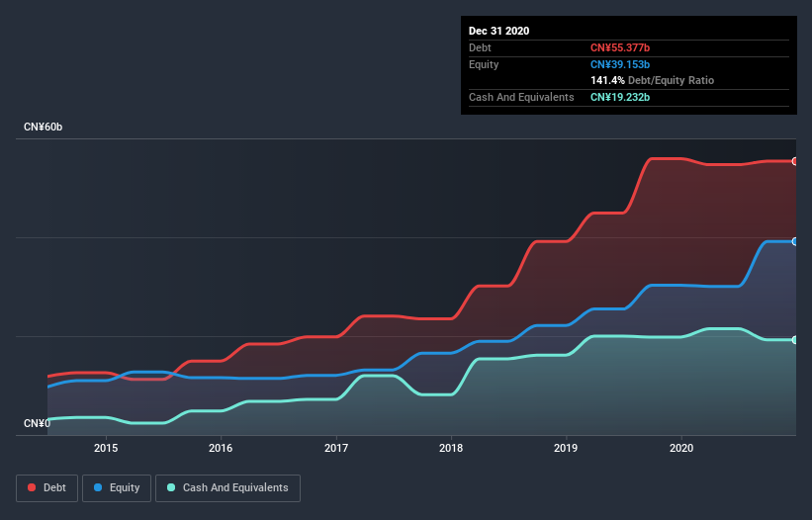Click the Equity label in tooltip
The image size is (812, 520).
484,64
